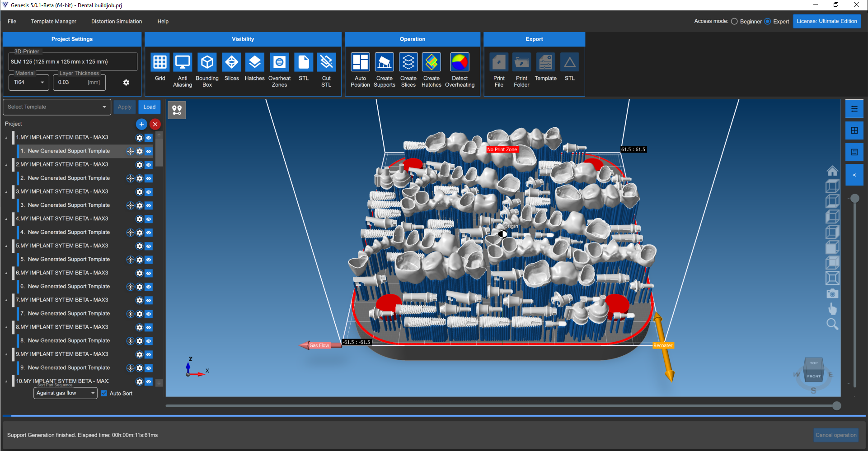Open the Select Template dropdown
The width and height of the screenshot is (868, 451).
[x=57, y=107]
